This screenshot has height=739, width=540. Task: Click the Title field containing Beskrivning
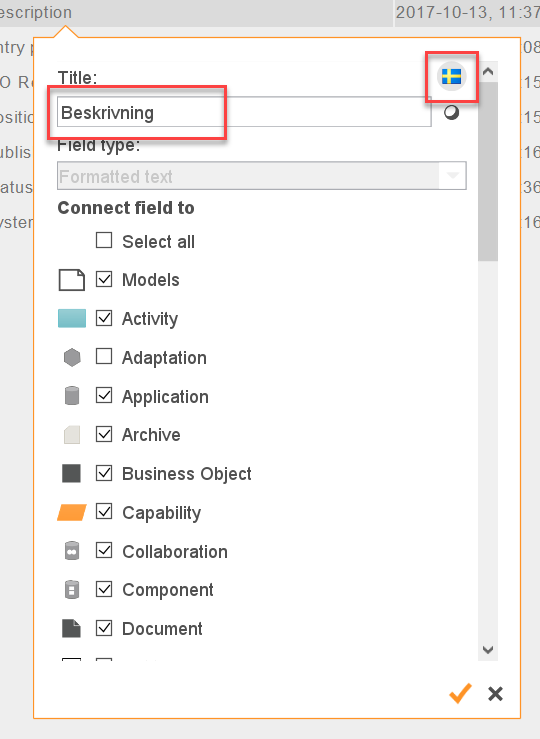point(244,112)
